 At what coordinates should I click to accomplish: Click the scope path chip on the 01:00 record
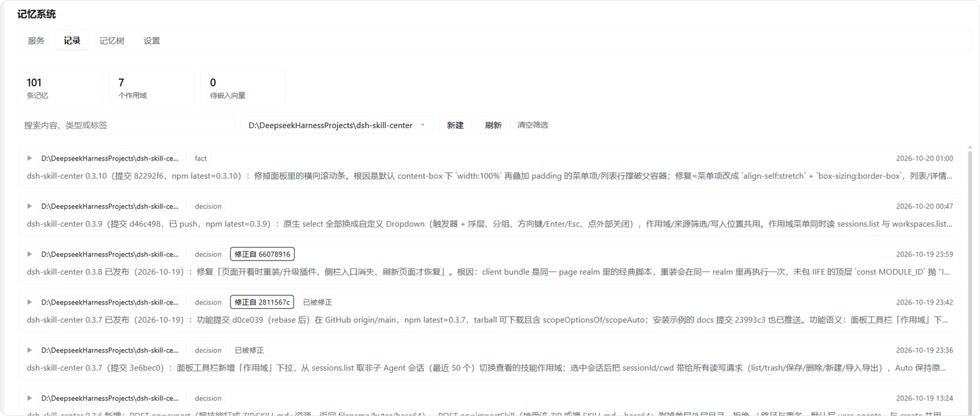coord(111,158)
